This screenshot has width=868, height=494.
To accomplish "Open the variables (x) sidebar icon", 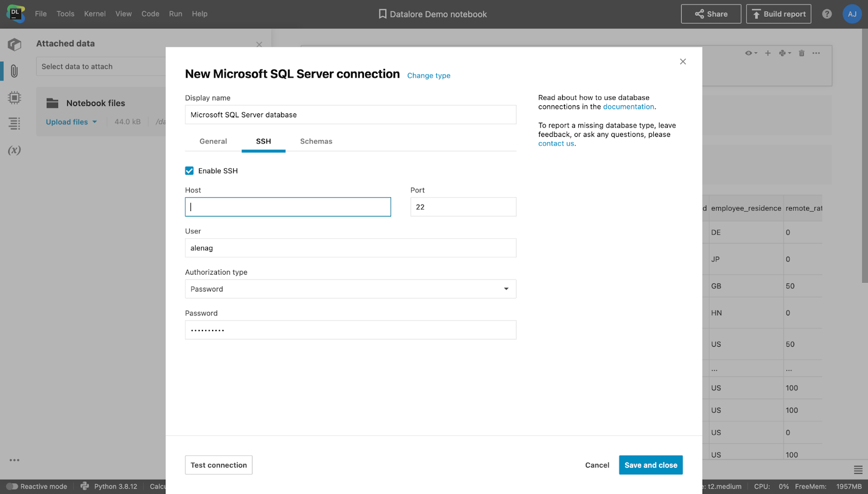I will tap(15, 150).
